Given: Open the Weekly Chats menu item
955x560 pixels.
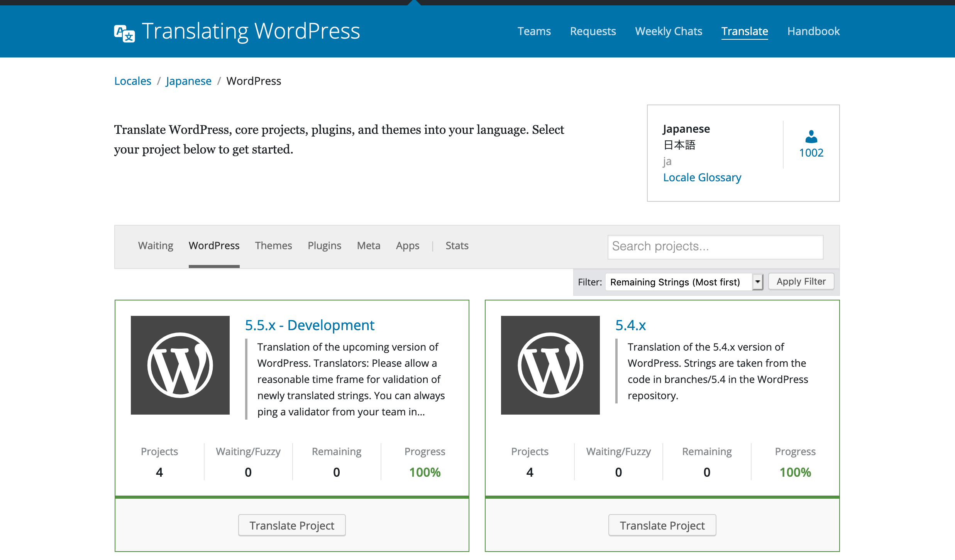Looking at the screenshot, I should pos(668,31).
